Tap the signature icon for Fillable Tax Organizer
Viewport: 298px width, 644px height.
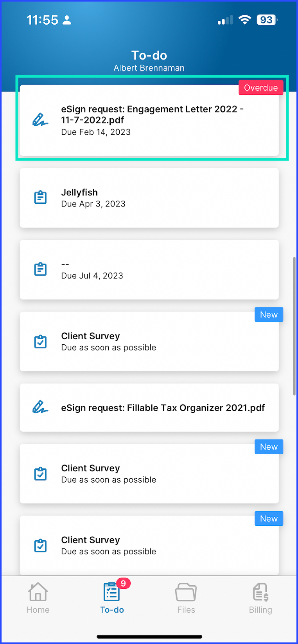(40, 407)
